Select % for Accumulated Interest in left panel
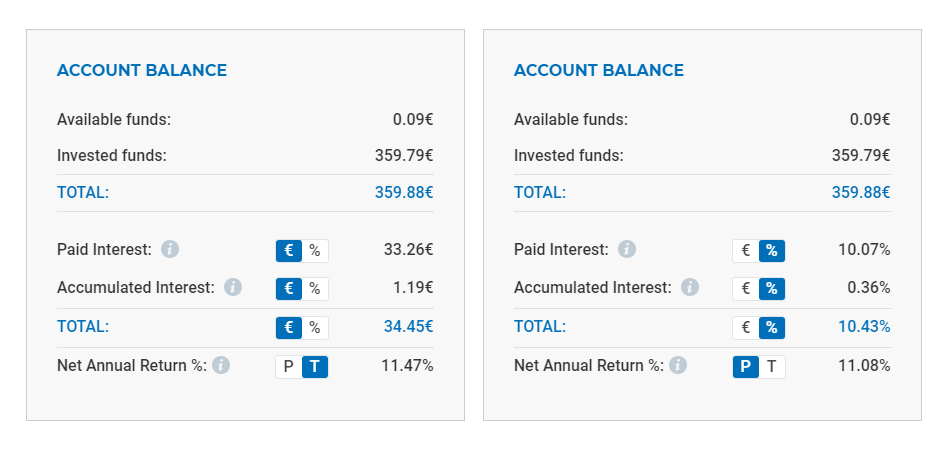This screenshot has height=450, width=950. (x=315, y=289)
